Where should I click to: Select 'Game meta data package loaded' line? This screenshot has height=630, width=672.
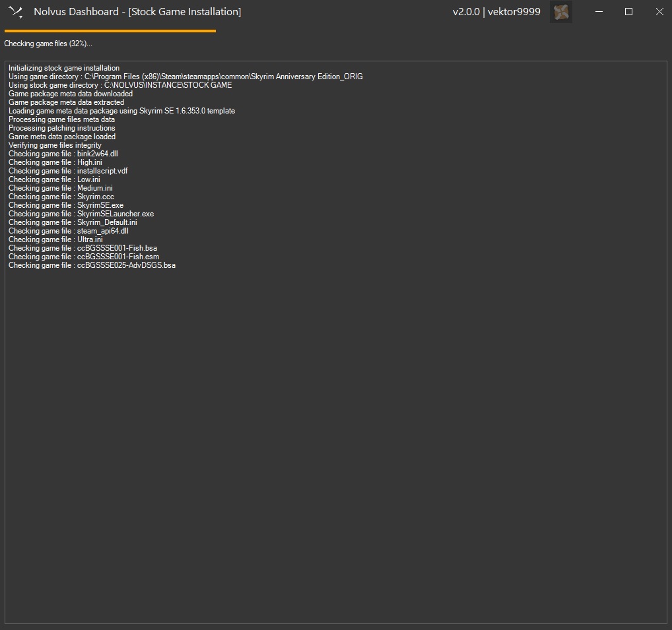[x=61, y=137]
